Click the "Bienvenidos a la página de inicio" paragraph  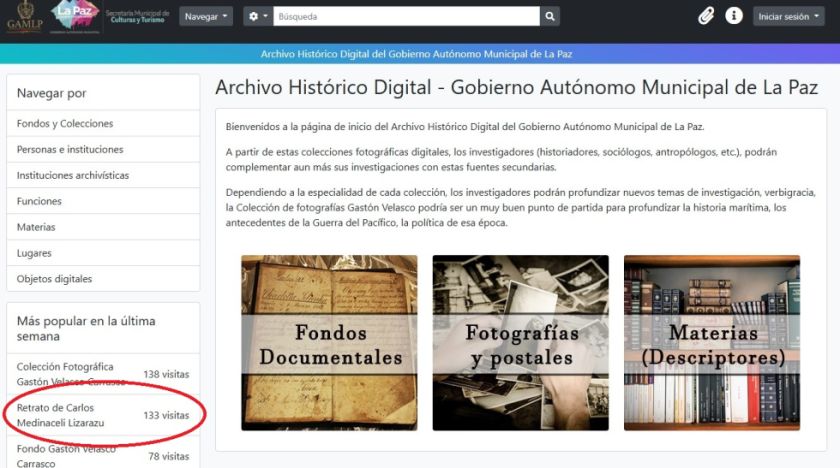point(465,127)
